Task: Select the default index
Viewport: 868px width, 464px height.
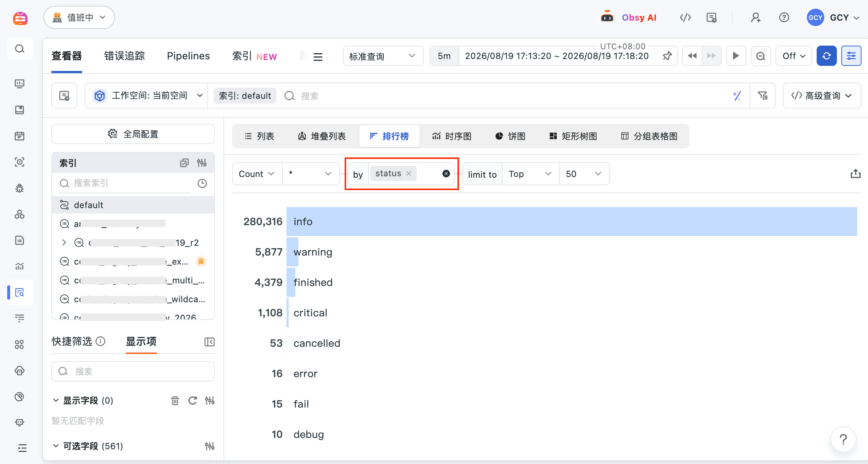Action: (133, 205)
